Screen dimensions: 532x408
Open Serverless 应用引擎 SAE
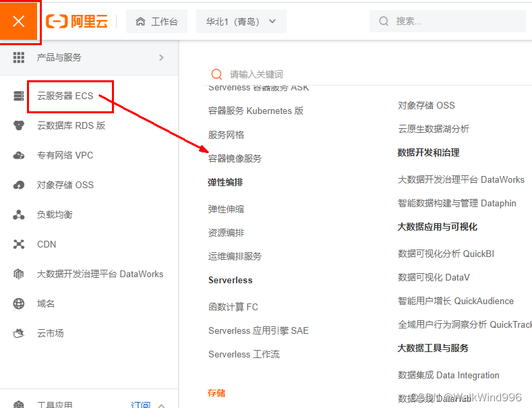pos(258,330)
